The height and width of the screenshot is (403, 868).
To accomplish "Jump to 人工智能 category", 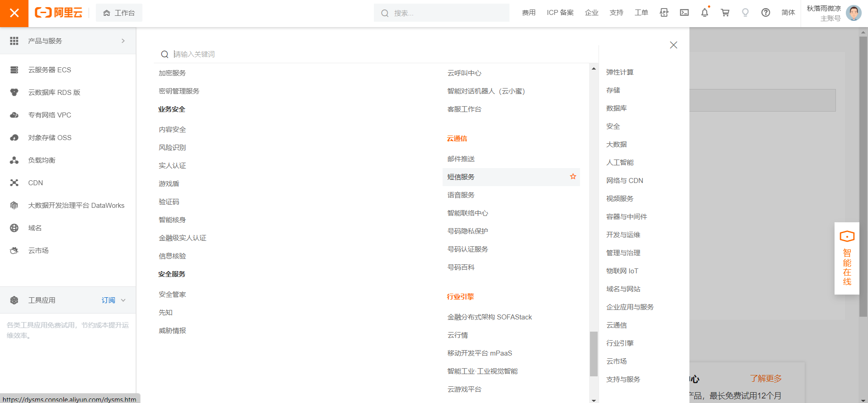I will coord(620,163).
